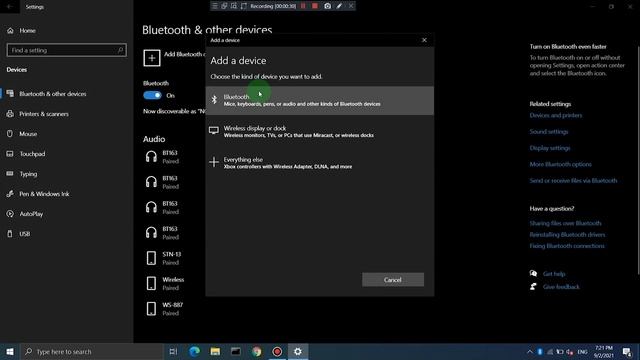Turn off the Bluetooth toggle switch
640x360 pixels.
(153, 95)
